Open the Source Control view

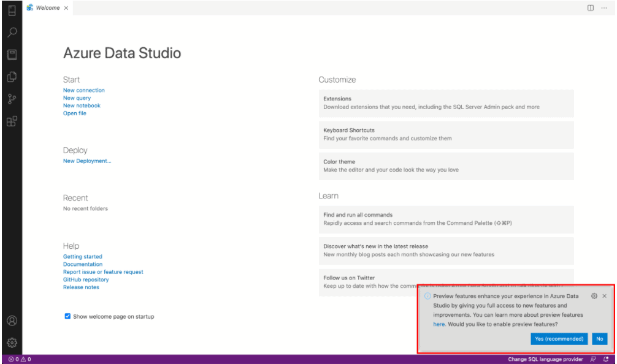point(12,99)
